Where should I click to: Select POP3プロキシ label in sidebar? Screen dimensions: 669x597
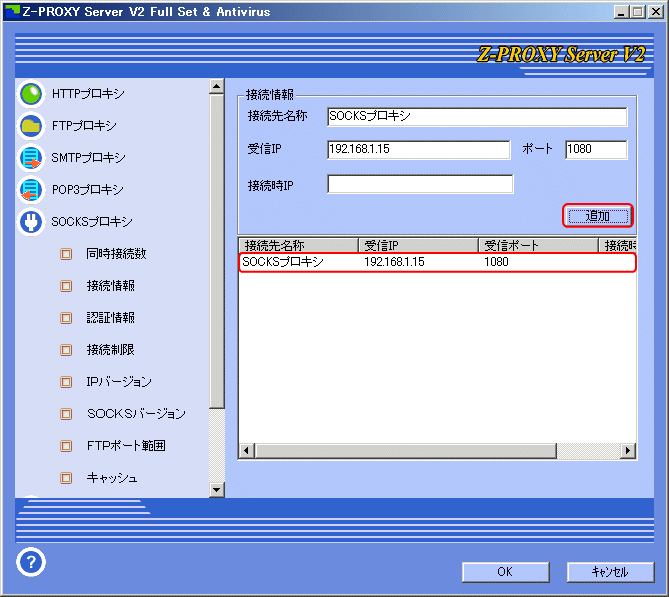[x=87, y=189]
